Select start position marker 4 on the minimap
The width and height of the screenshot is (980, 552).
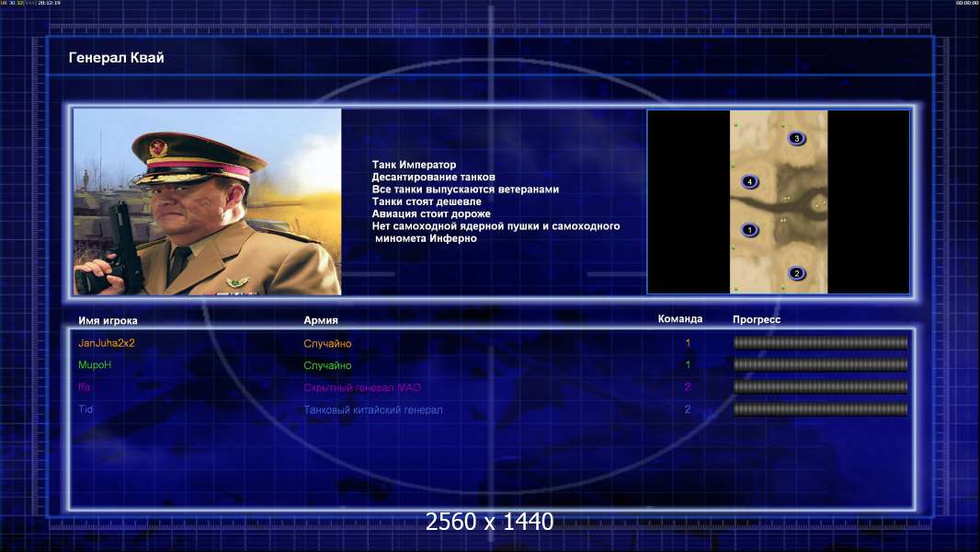749,182
